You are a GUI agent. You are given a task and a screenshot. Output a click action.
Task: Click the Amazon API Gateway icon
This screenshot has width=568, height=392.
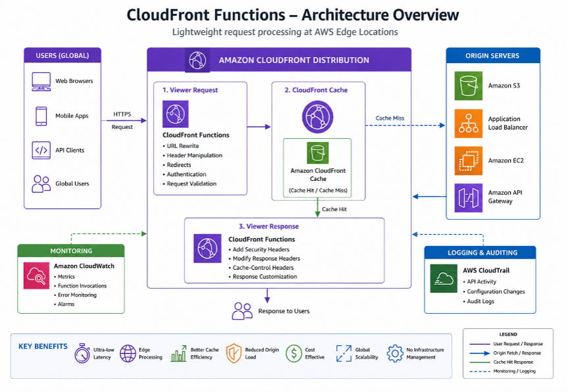coord(469,197)
